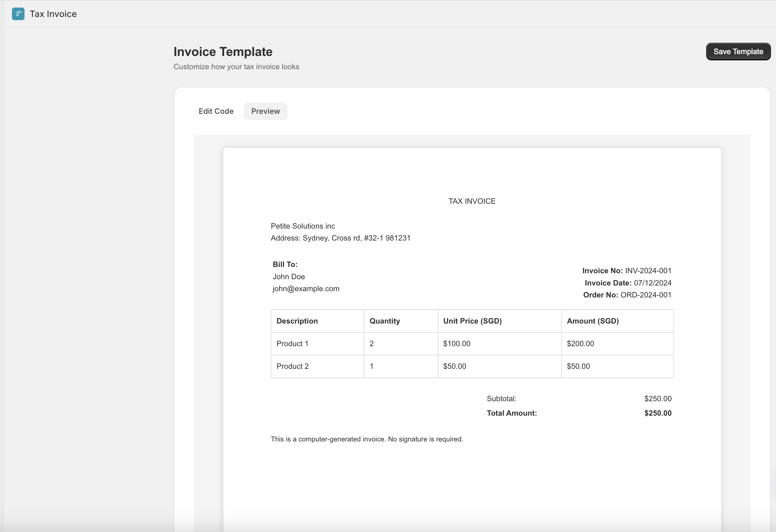The width and height of the screenshot is (776, 532).
Task: Click the Tax Invoice app logo icon
Action: pyautogui.click(x=18, y=14)
